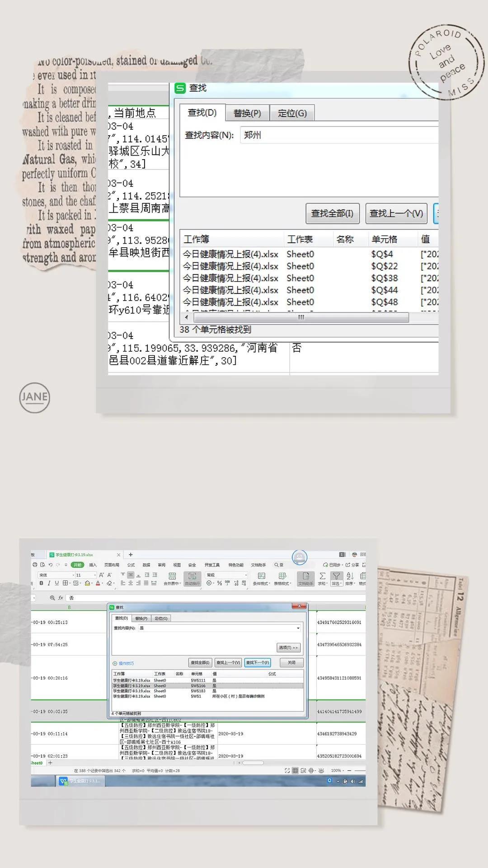
Task: Expand find-content dropdown arrow beside 是
Action: 298,628
